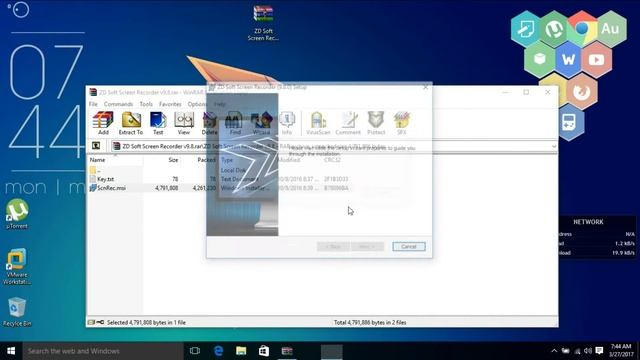
Task: Open the Store from the taskbar
Action: [264, 351]
